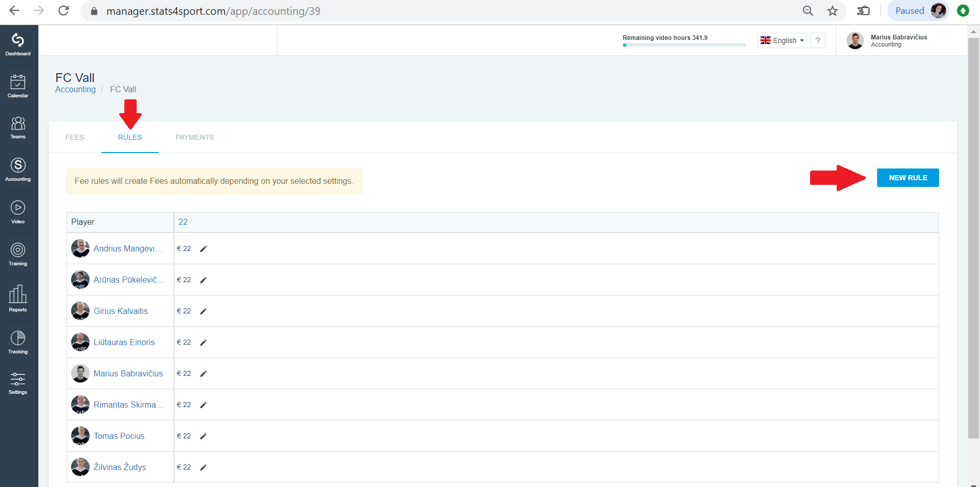Edit fee pencil for Rimantas Skirma
The height and width of the screenshot is (487, 980).
(x=203, y=405)
